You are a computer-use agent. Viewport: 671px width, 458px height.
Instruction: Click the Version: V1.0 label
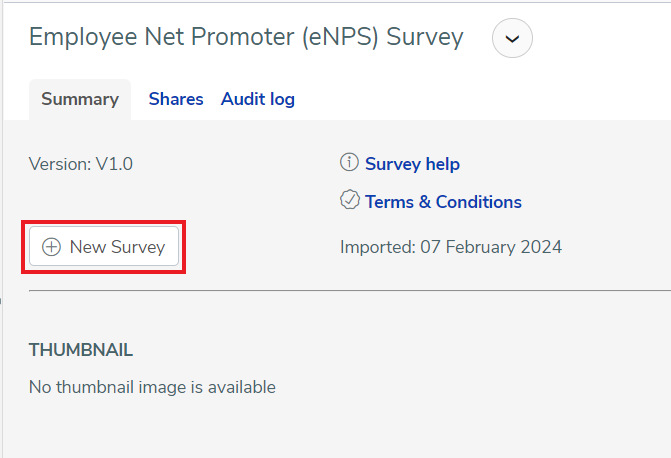80,164
